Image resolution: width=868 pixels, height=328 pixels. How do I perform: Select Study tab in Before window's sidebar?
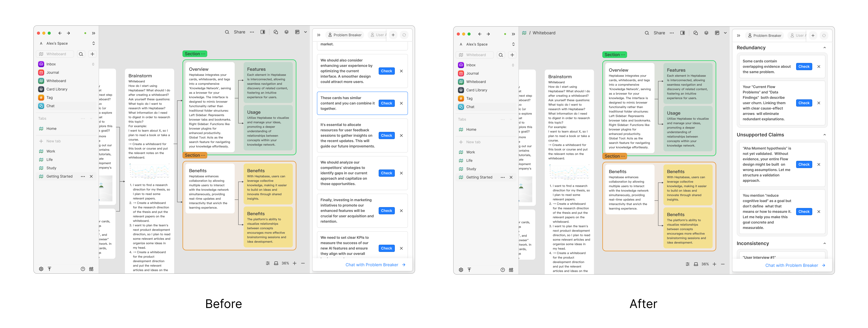pyautogui.click(x=51, y=168)
